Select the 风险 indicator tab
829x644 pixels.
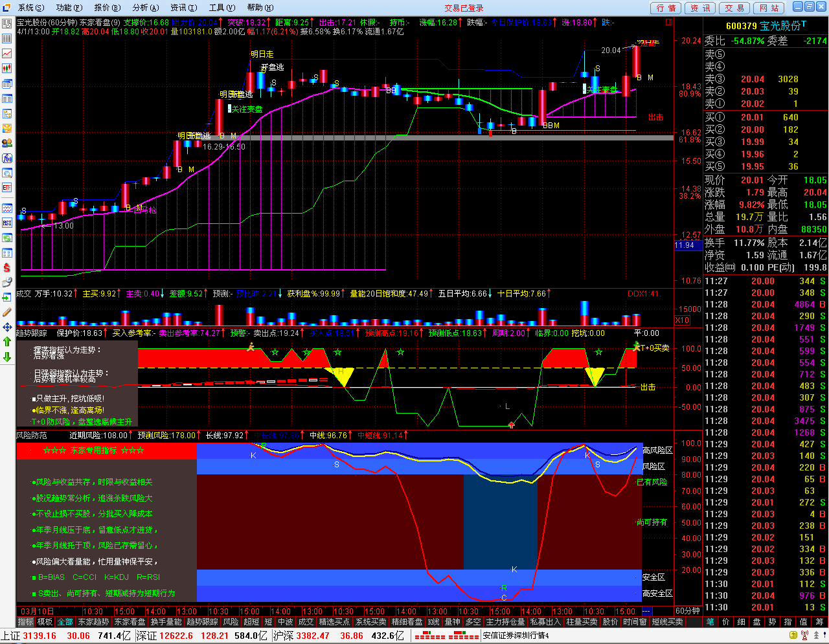(x=231, y=622)
